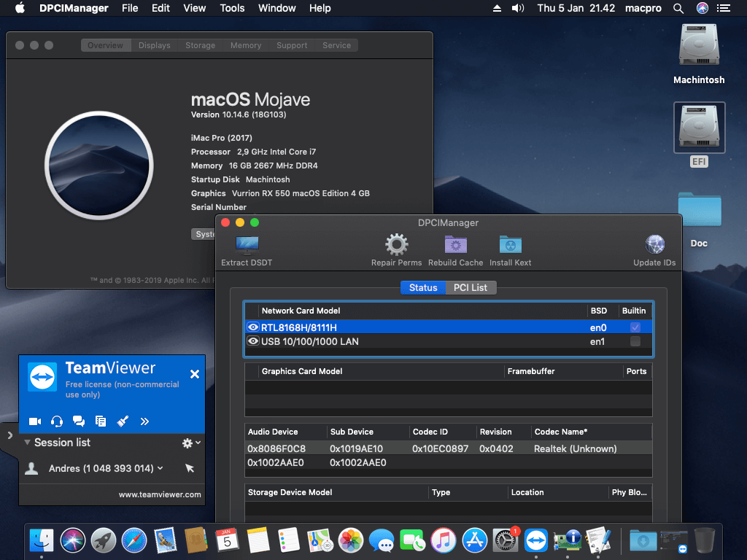Launch Siri from the Dock
The width and height of the screenshot is (747, 560).
point(73,540)
